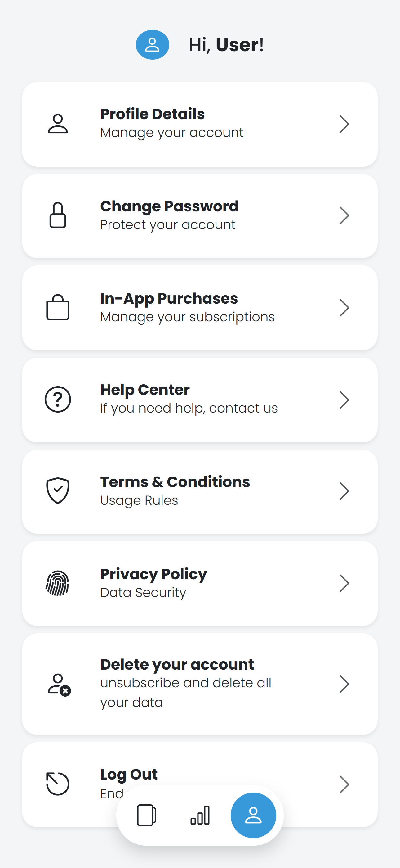
Task: Open Privacy Policy data security
Action: click(x=200, y=584)
